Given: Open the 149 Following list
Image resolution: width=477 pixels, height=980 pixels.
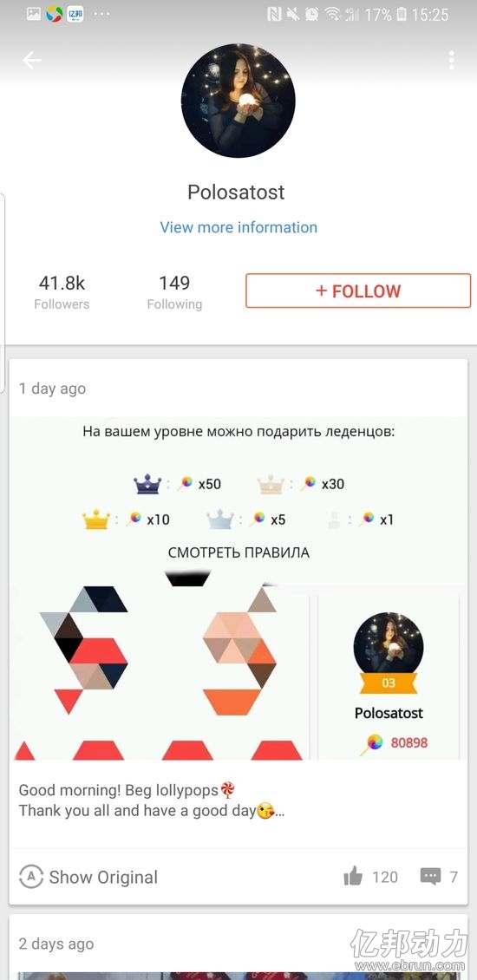Looking at the screenshot, I should pos(174,292).
